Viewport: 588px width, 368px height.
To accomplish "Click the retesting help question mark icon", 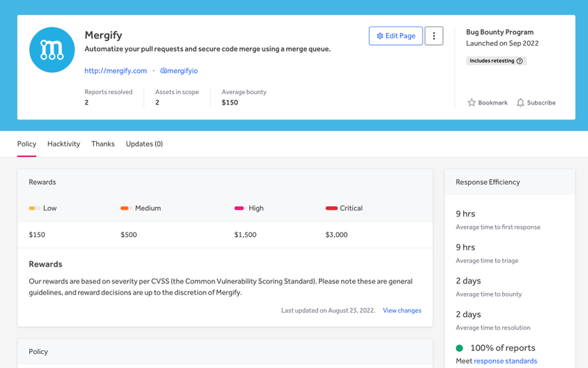I will (x=520, y=61).
